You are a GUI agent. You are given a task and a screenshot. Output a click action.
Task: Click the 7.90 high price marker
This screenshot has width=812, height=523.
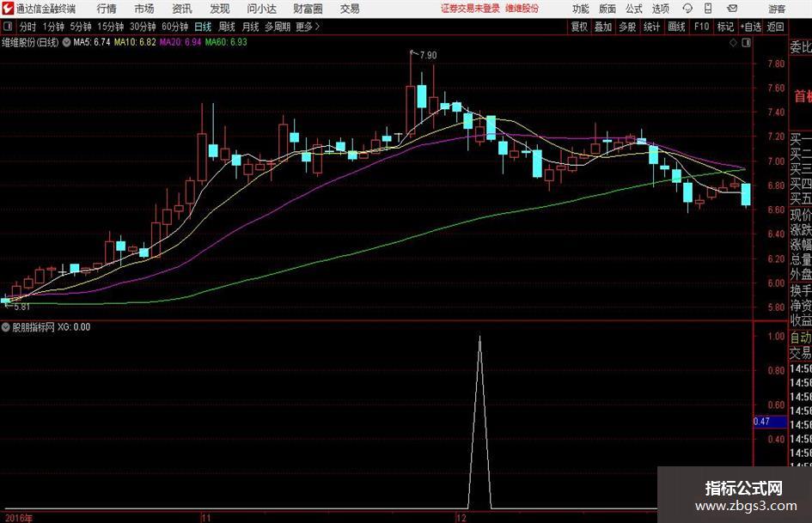pos(428,55)
